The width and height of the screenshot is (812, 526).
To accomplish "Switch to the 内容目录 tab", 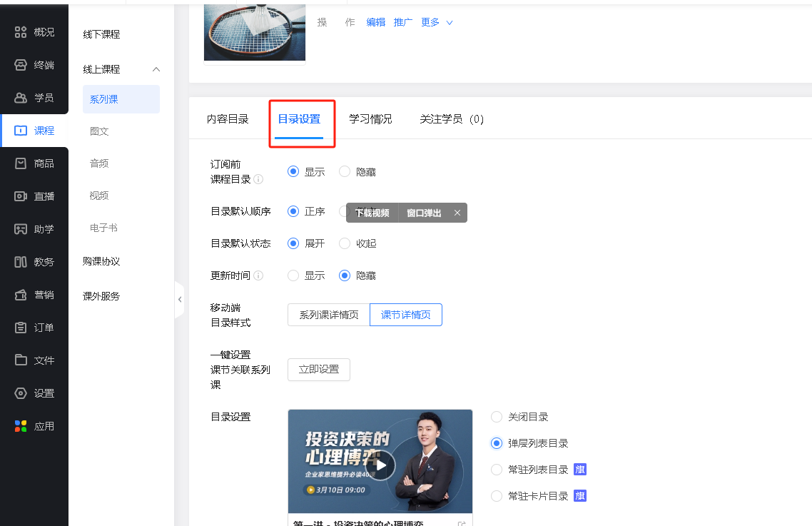I will point(228,119).
